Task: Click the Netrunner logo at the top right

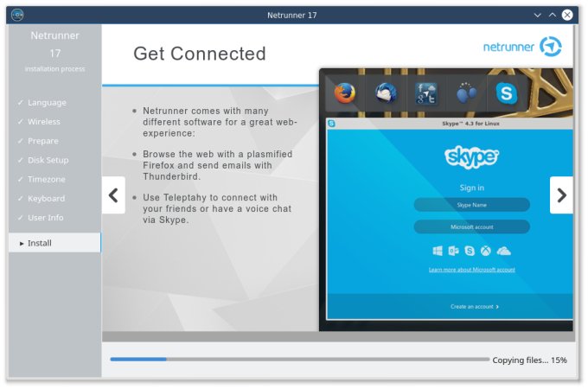Action: [x=522, y=47]
